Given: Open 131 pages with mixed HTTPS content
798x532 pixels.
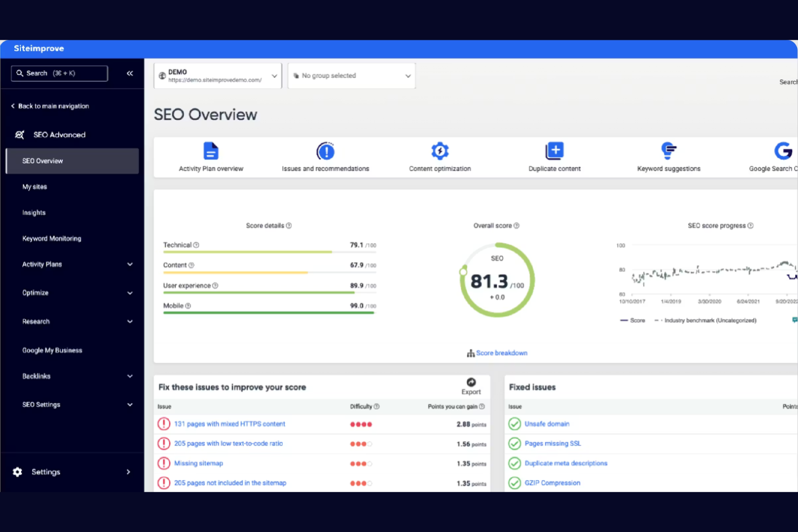Looking at the screenshot, I should 229,424.
